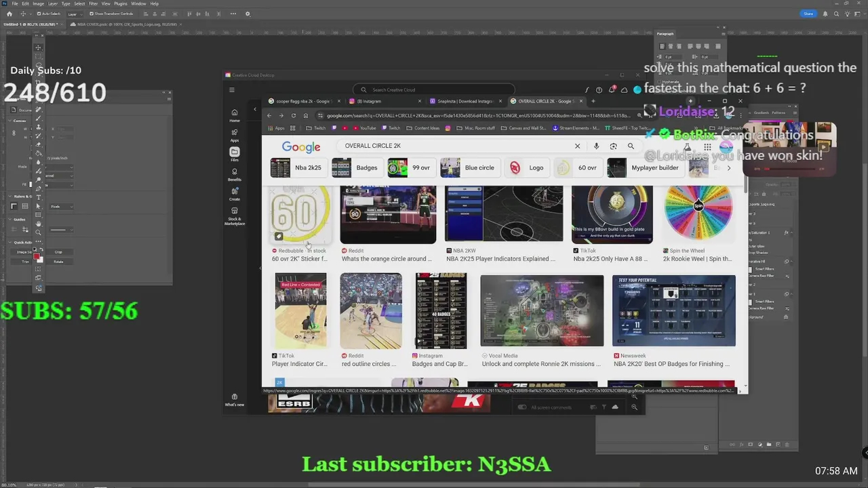Click the Photoshop Home icon in options bar
The width and height of the screenshot is (868, 488).
coord(9,14)
